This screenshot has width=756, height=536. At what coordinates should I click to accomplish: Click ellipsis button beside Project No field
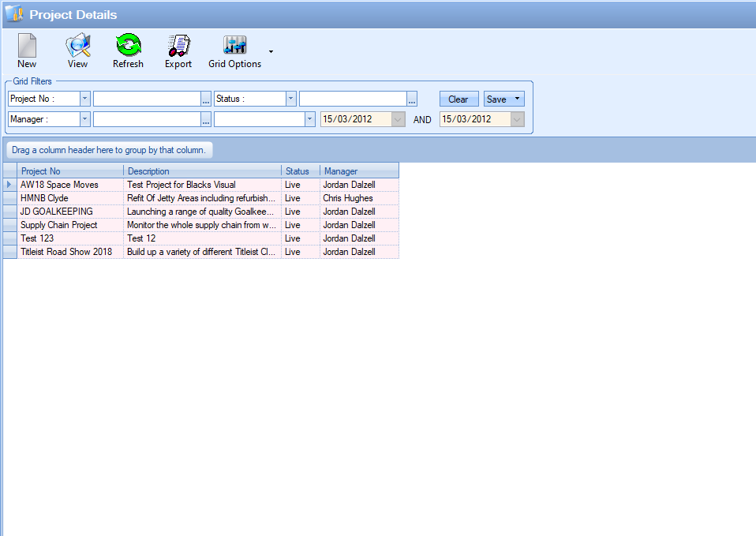(206, 99)
